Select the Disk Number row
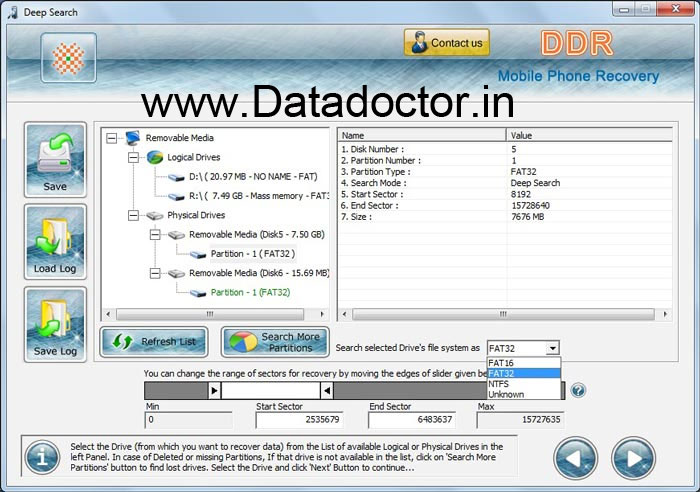Screen dimensions: 700x492 505,149
